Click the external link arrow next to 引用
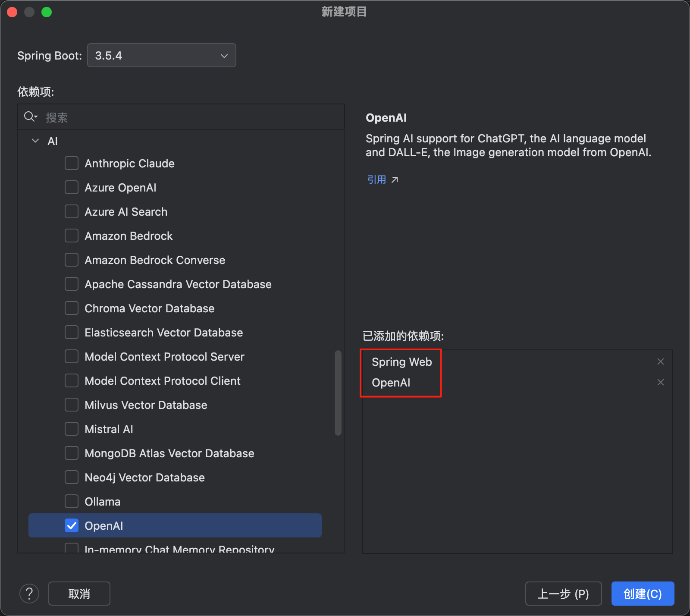The width and height of the screenshot is (690, 616). click(395, 180)
